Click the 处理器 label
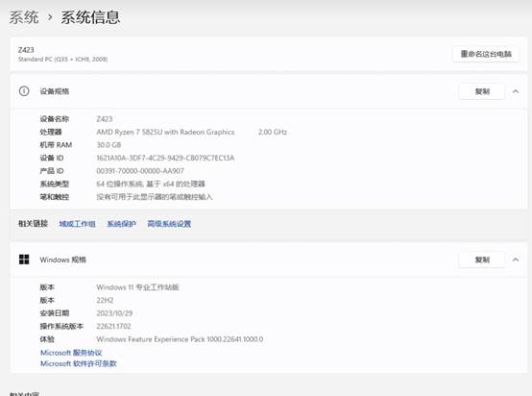532x396 pixels. click(x=51, y=132)
